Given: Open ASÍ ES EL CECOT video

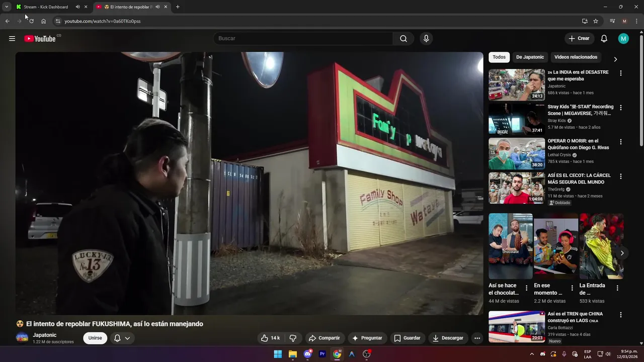Looking at the screenshot, I should coord(517,188).
